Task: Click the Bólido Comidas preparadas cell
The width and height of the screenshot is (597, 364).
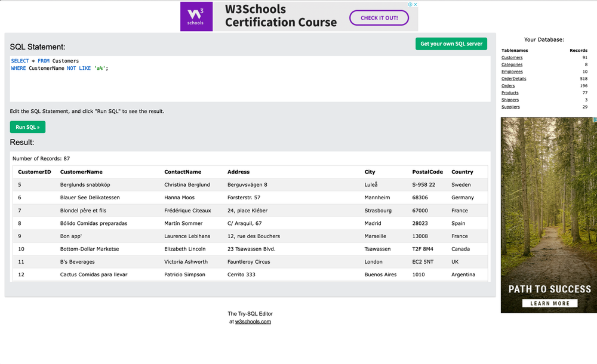Action: [94, 224]
